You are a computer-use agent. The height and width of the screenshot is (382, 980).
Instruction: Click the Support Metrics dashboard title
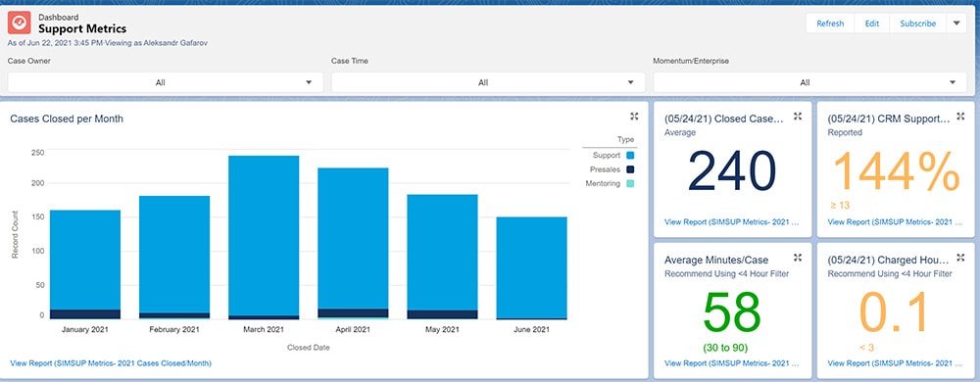pyautogui.click(x=82, y=28)
